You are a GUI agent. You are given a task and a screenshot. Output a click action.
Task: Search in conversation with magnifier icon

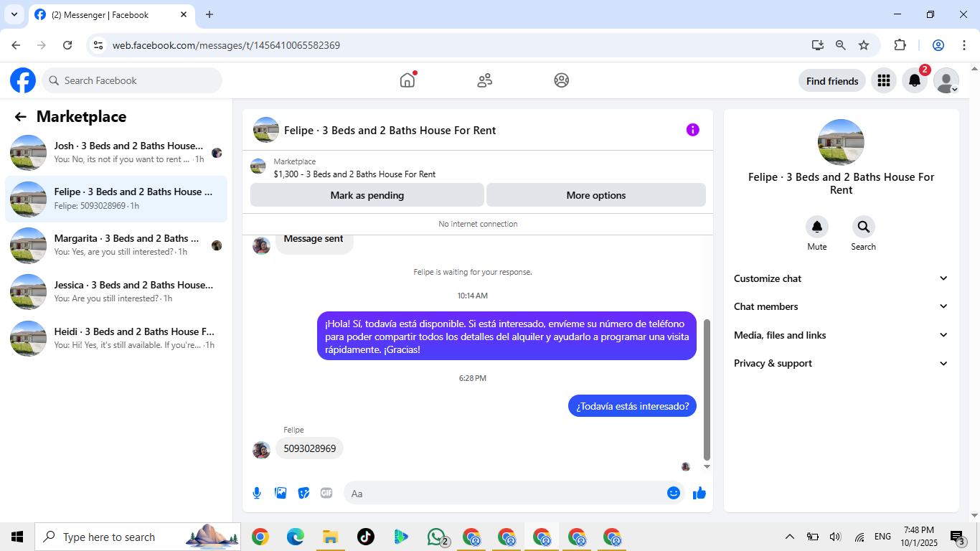pyautogui.click(x=863, y=227)
